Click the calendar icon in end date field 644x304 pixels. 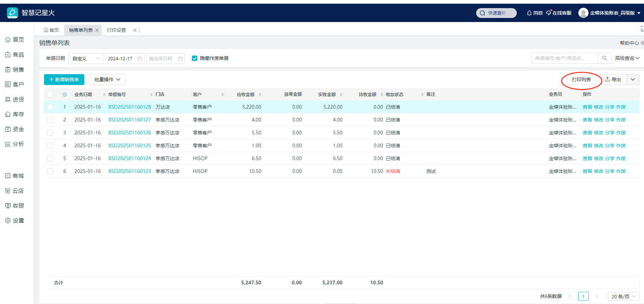[180, 59]
